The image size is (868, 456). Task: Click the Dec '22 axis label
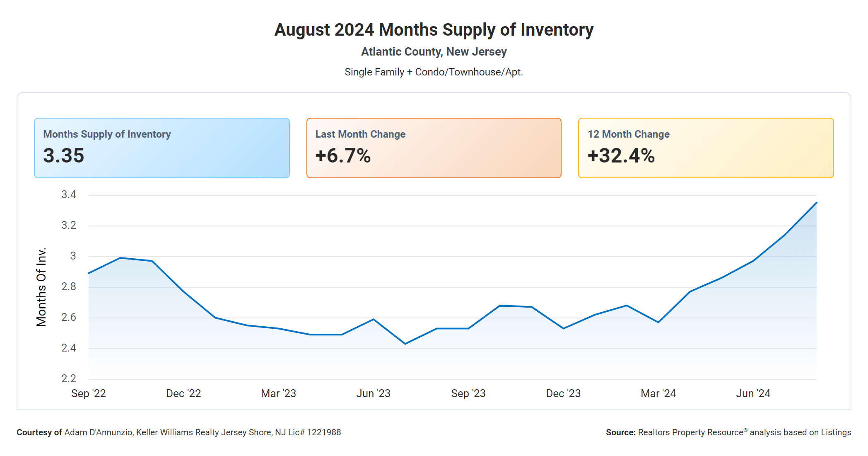tap(183, 393)
